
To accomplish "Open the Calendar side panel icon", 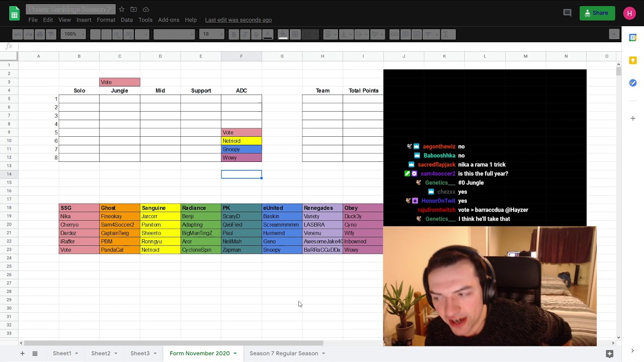I will click(633, 38).
